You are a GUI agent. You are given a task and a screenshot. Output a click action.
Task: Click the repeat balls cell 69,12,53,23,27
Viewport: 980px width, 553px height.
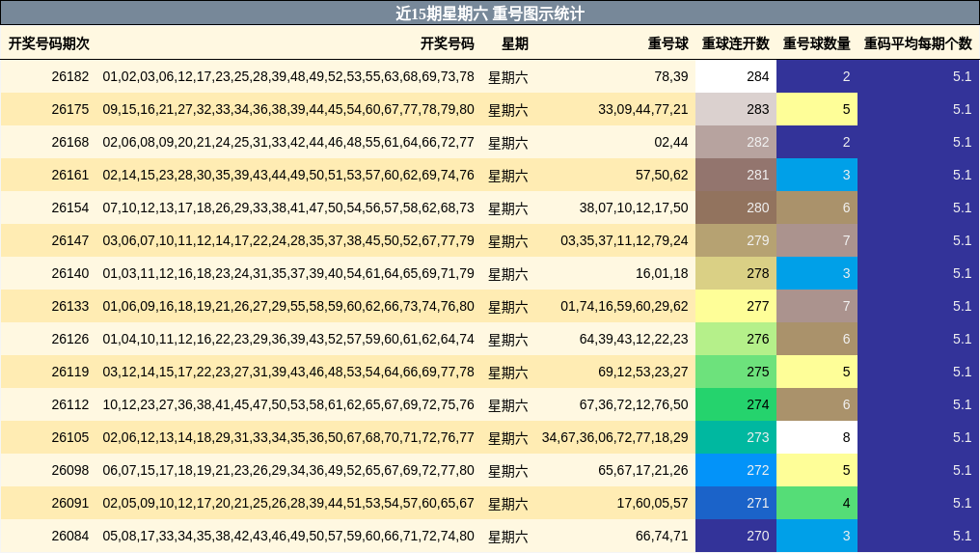[642, 373]
